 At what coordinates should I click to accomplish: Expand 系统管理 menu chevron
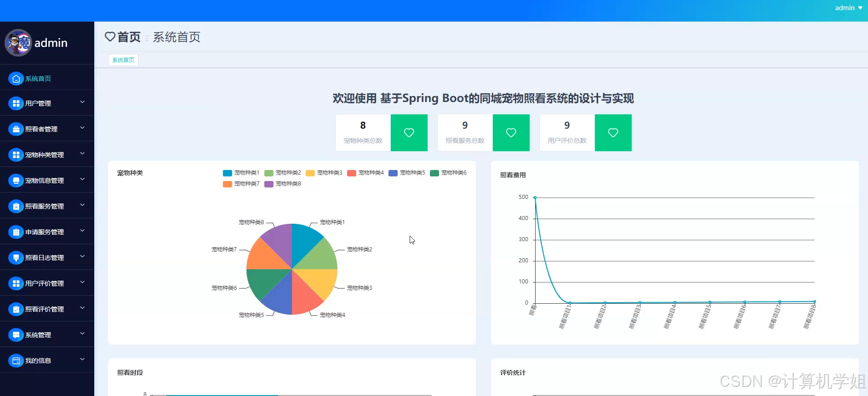82,334
